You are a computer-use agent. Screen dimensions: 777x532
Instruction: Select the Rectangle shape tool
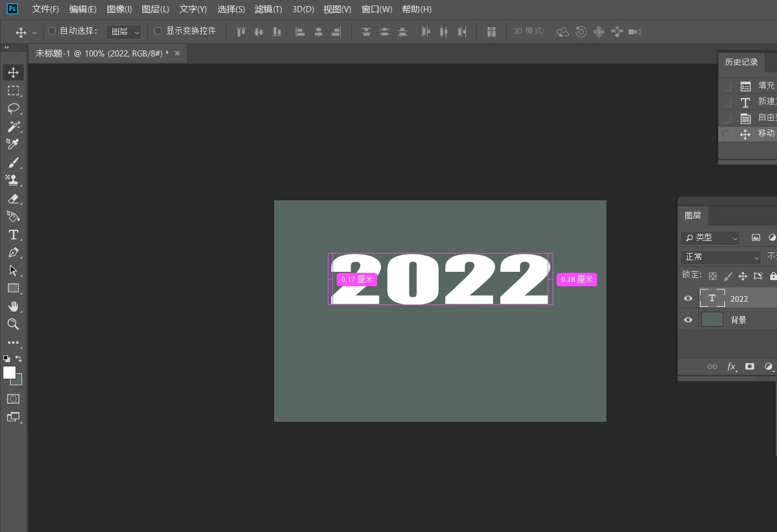pos(13,288)
